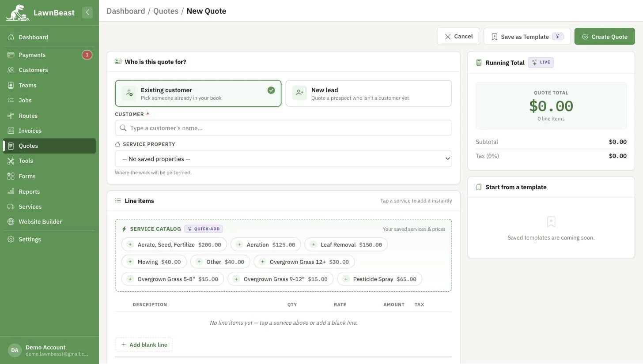Click the customer name search field
Screen dimensions: 643x364
pyautogui.click(x=284, y=128)
